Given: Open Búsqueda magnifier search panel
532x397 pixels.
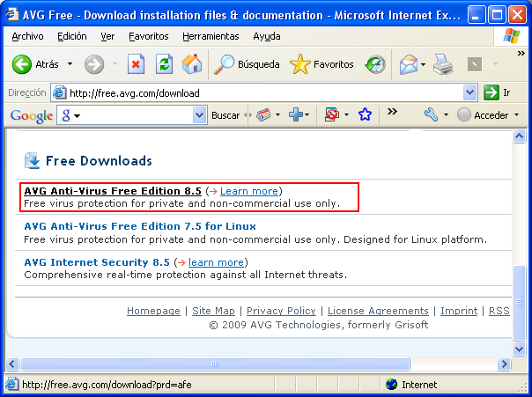Looking at the screenshot, I should click(x=248, y=64).
